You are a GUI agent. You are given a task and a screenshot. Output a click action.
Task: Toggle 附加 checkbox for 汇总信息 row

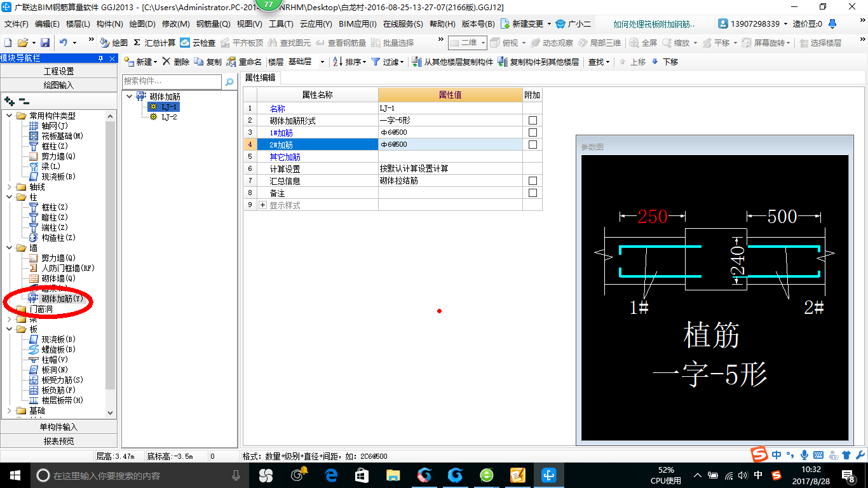click(x=532, y=181)
